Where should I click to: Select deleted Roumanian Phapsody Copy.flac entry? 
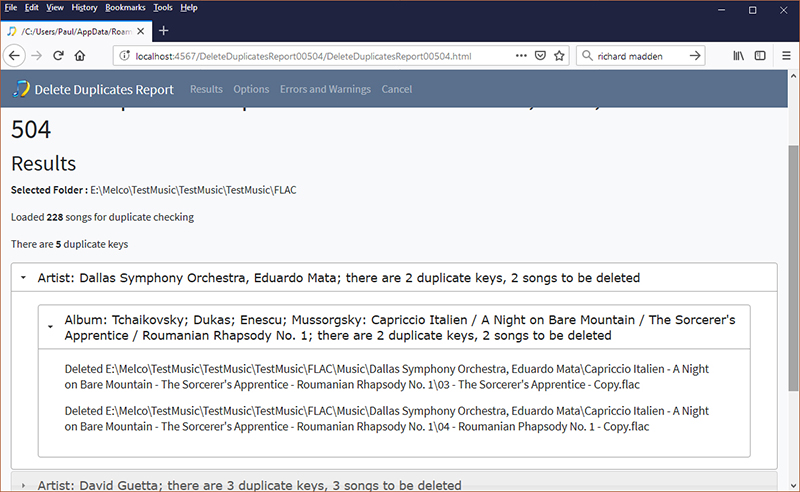pyautogui.click(x=387, y=419)
